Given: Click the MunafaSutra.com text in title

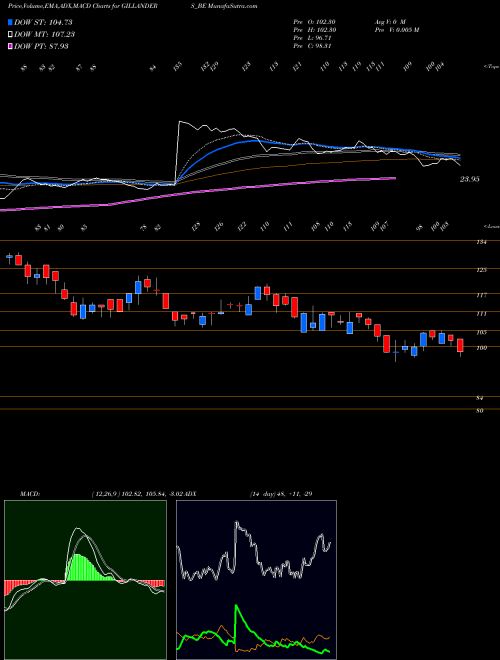Looking at the screenshot, I should 232,6.
